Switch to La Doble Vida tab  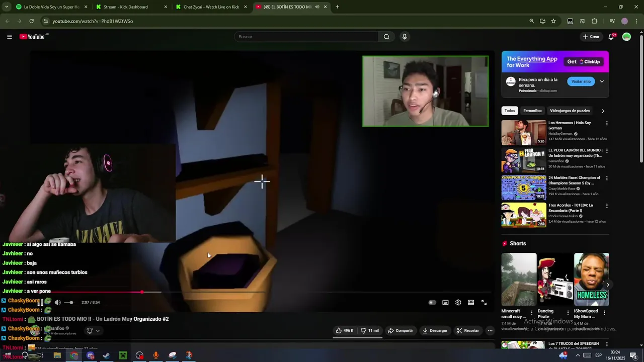point(51,7)
